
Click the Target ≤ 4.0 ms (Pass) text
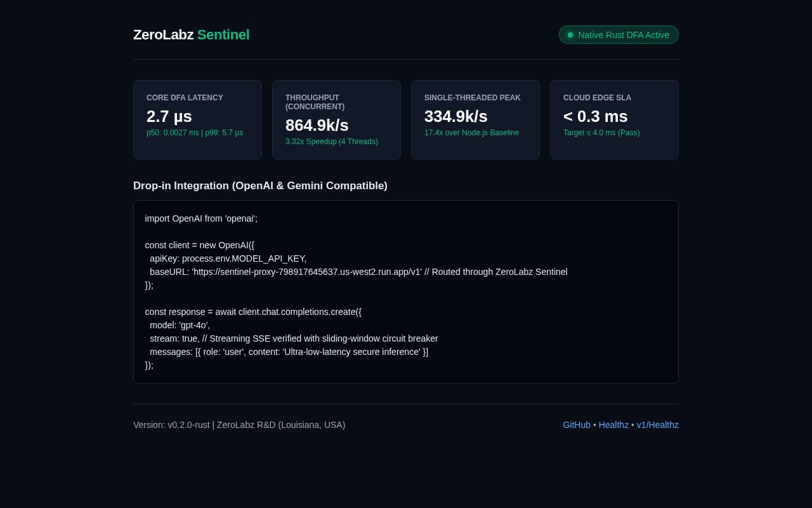[x=601, y=133]
